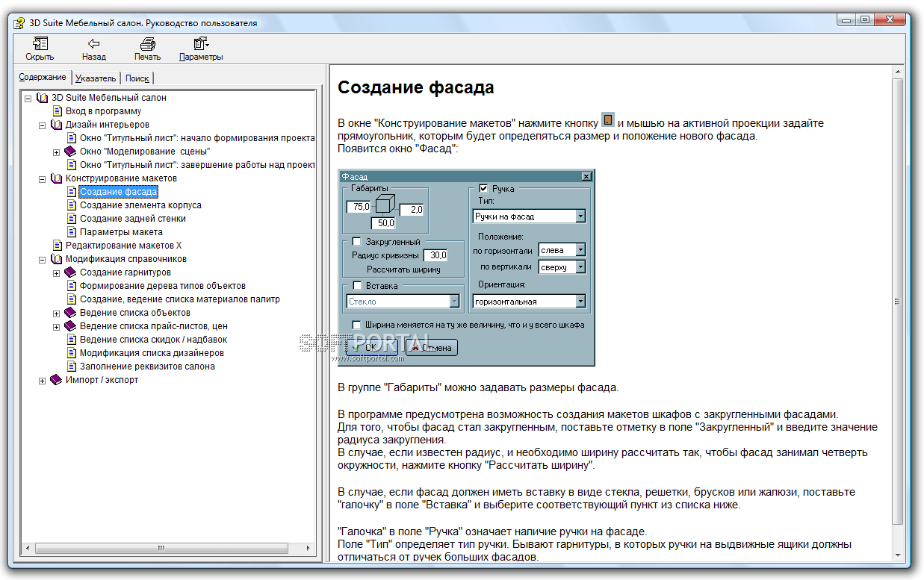The width and height of the screenshot is (924, 580).
Task: Click the 2,0 depth field in Габариты
Action: click(412, 211)
